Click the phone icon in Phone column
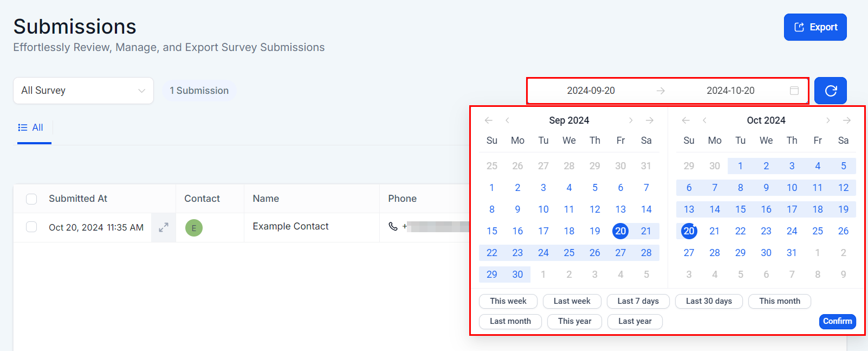 393,226
